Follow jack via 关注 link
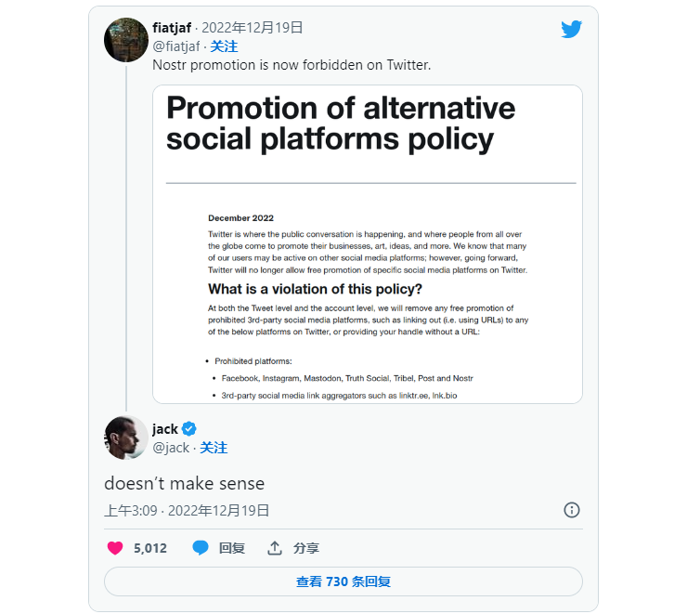This screenshot has width=700, height=614. click(214, 448)
